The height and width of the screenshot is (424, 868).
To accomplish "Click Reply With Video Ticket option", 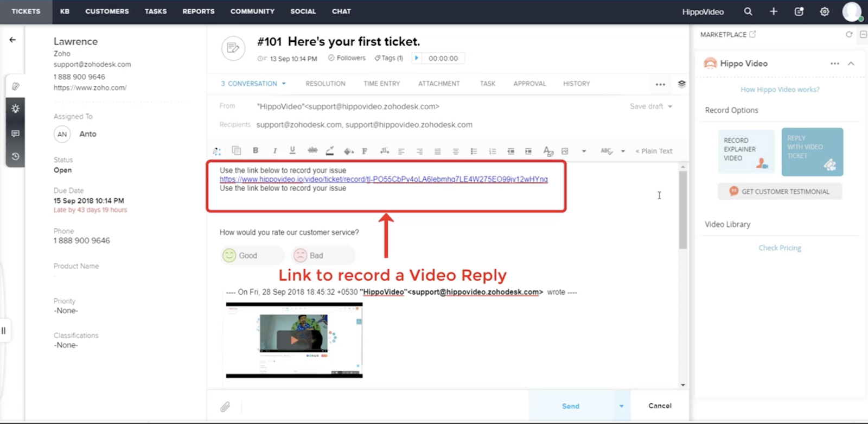I will point(812,151).
